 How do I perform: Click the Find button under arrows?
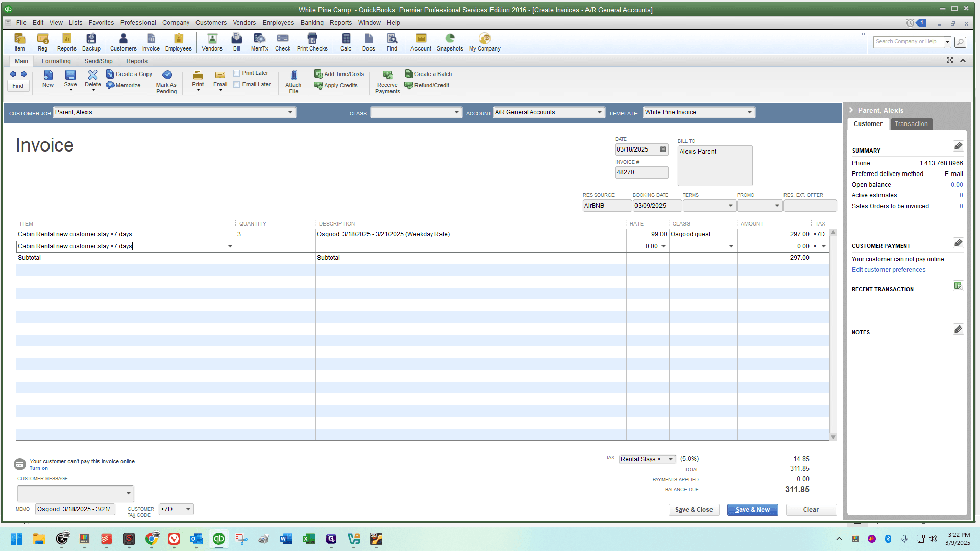point(18,86)
